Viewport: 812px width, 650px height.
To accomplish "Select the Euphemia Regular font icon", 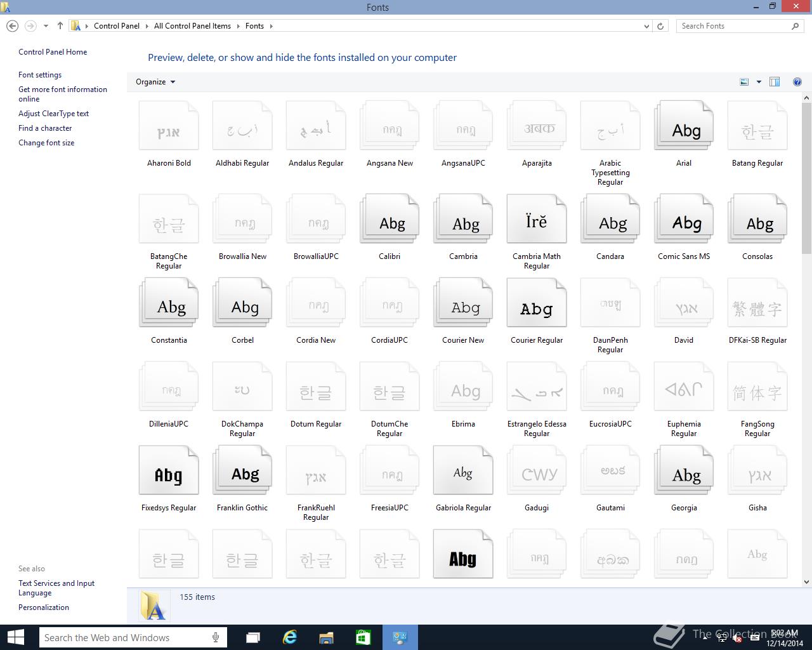I will 684,388.
